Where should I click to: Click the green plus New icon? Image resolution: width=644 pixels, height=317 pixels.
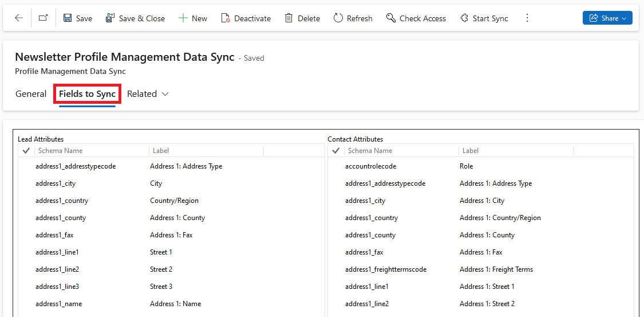[183, 18]
